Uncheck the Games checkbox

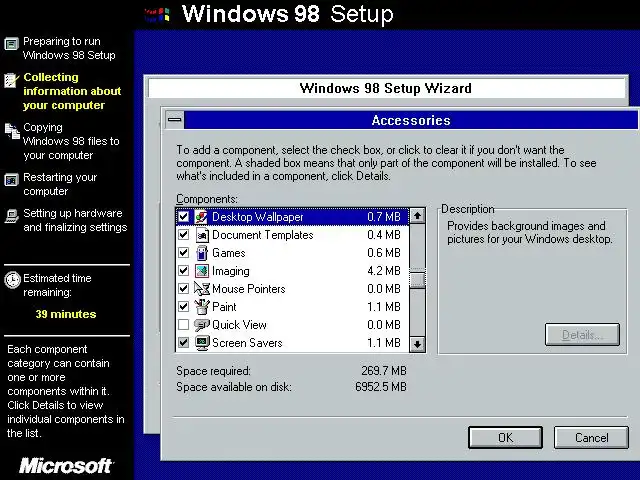click(x=184, y=253)
